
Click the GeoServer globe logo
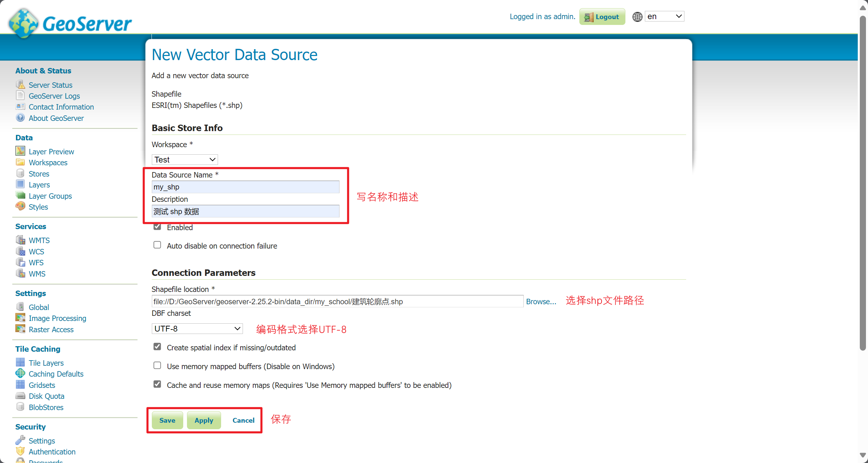23,23
